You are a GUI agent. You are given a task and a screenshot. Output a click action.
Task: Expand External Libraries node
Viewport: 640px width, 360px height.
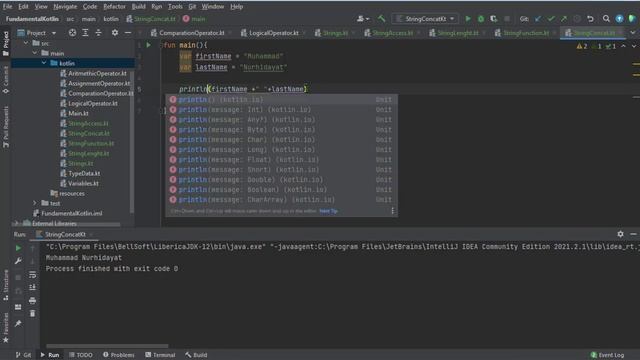pyautogui.click(x=17, y=223)
